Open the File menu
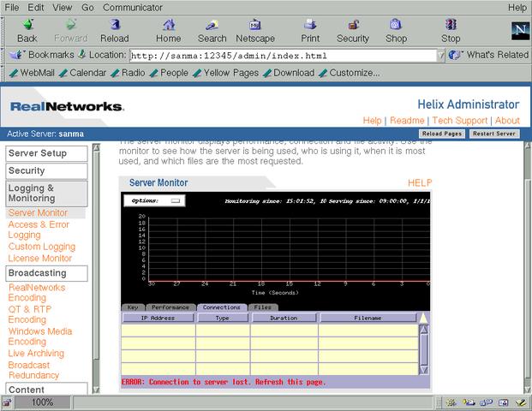 tap(12, 8)
